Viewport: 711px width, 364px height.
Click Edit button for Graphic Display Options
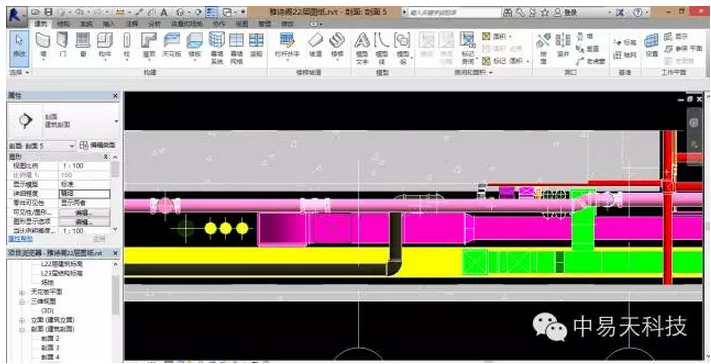[84, 222]
